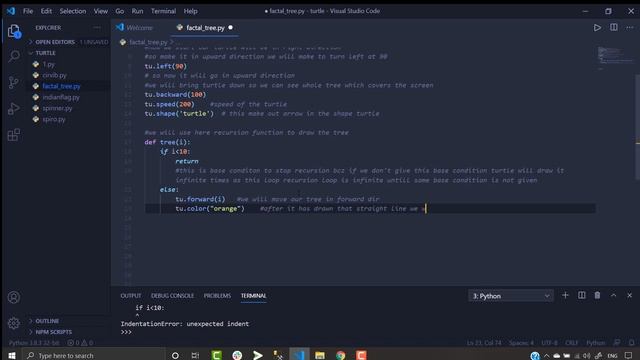Select the factal_tree.py editor tab

(x=204, y=28)
